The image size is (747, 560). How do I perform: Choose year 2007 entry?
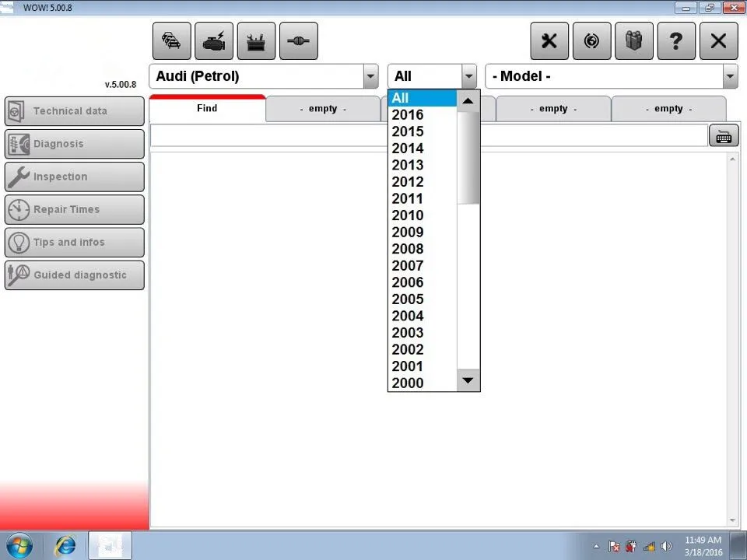click(422, 266)
